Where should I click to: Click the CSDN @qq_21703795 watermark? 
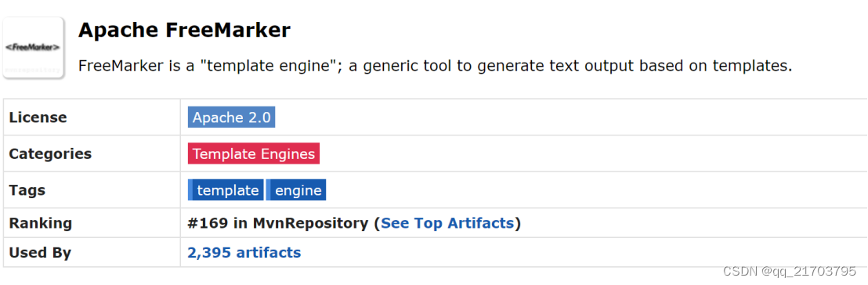coord(790,271)
